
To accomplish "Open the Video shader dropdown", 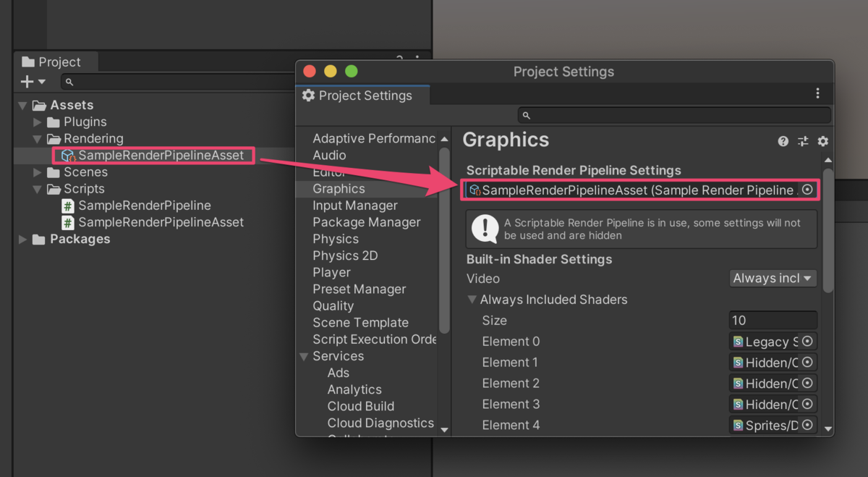I will point(773,279).
